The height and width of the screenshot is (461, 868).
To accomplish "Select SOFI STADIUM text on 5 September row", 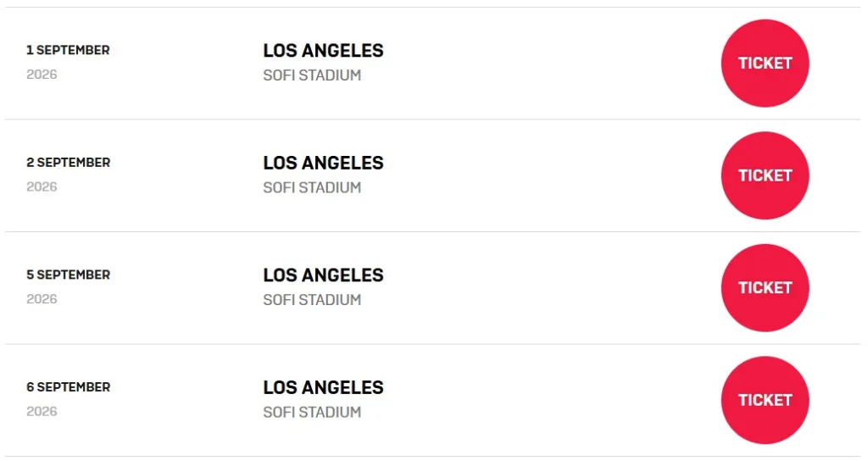I will [x=312, y=300].
